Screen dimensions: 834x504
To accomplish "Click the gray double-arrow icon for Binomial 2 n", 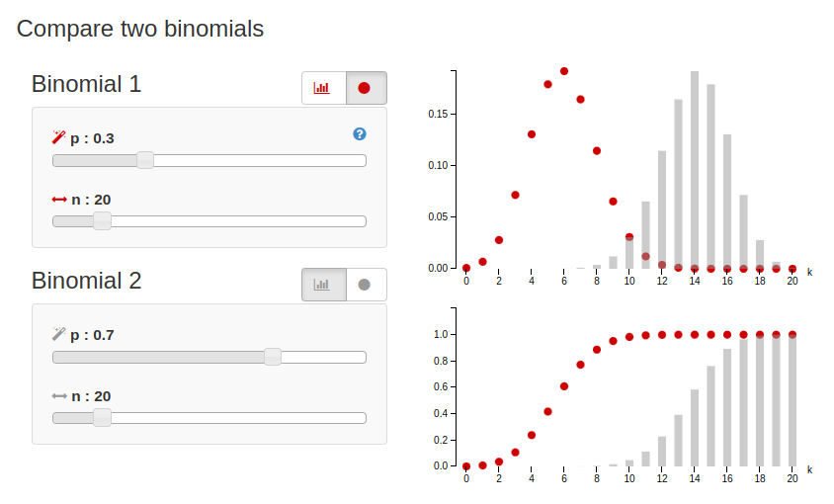I will (59, 396).
